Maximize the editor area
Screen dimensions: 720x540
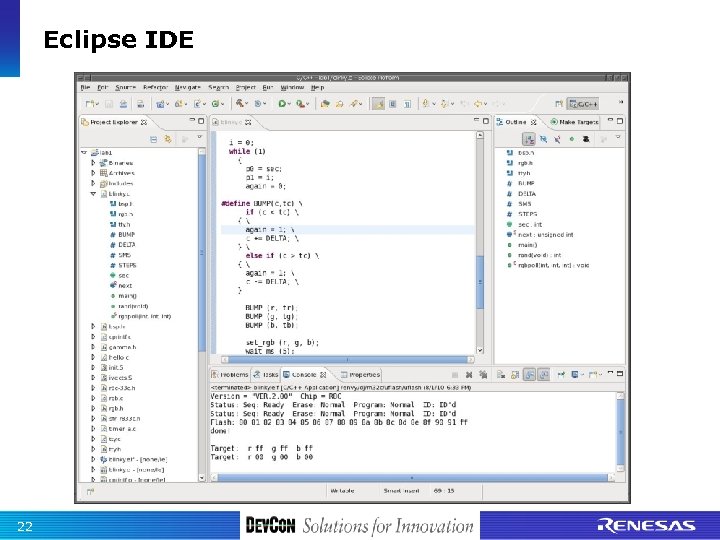tap(486, 121)
